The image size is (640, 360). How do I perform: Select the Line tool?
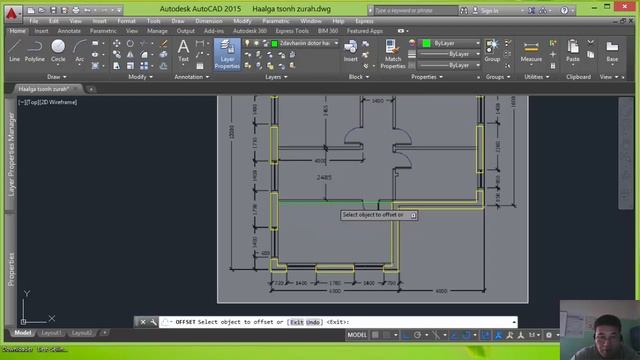pos(14,51)
